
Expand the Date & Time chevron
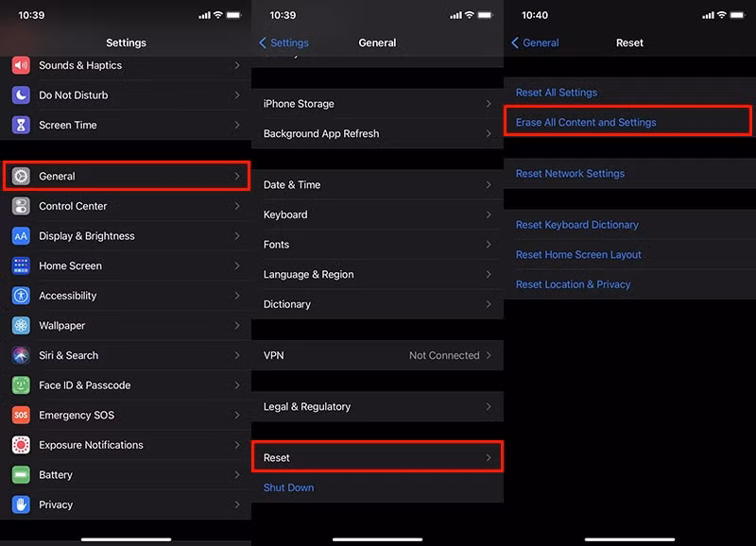489,185
